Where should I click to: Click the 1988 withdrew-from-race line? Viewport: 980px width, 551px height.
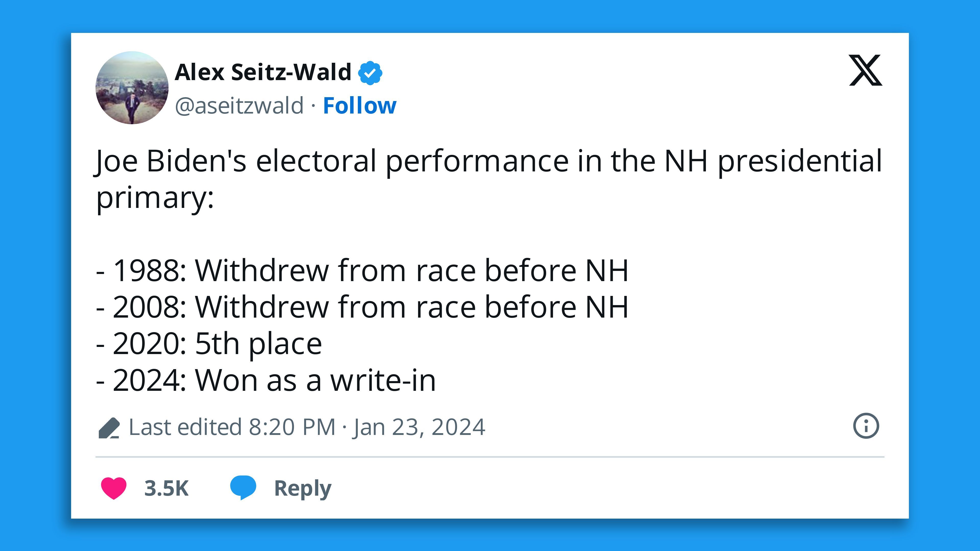[362, 271]
